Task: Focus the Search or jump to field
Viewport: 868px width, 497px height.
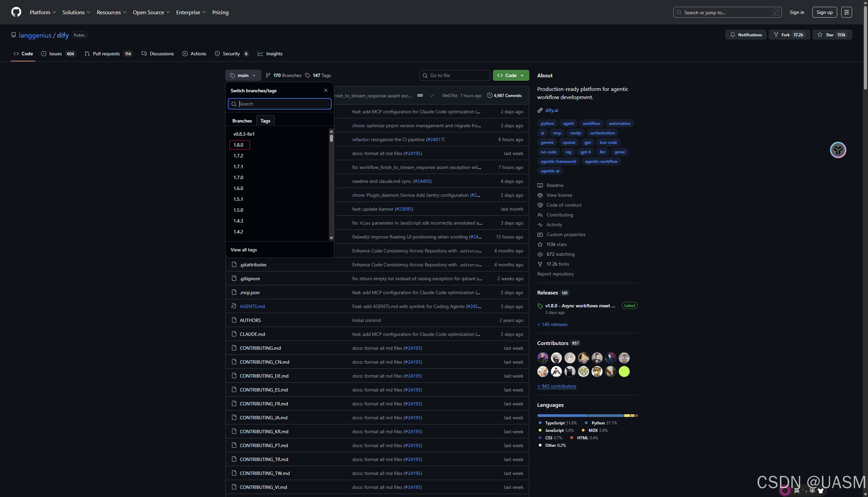Action: 727,12
